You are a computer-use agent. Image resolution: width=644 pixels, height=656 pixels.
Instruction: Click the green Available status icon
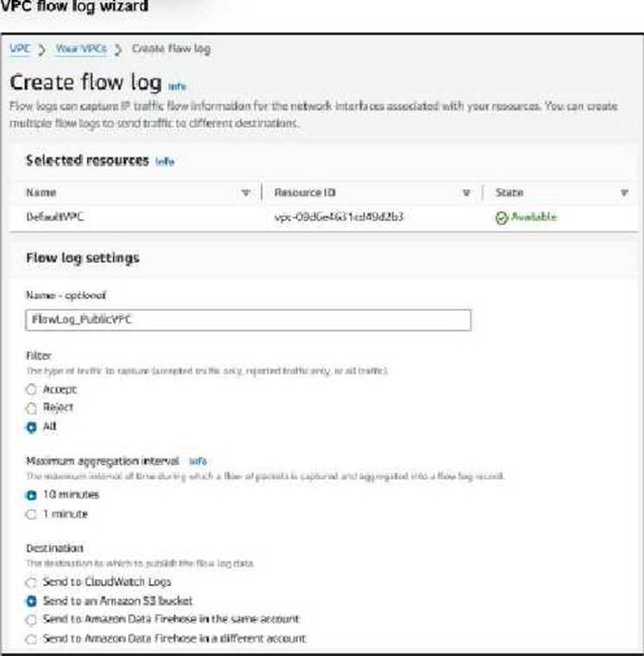click(x=501, y=217)
